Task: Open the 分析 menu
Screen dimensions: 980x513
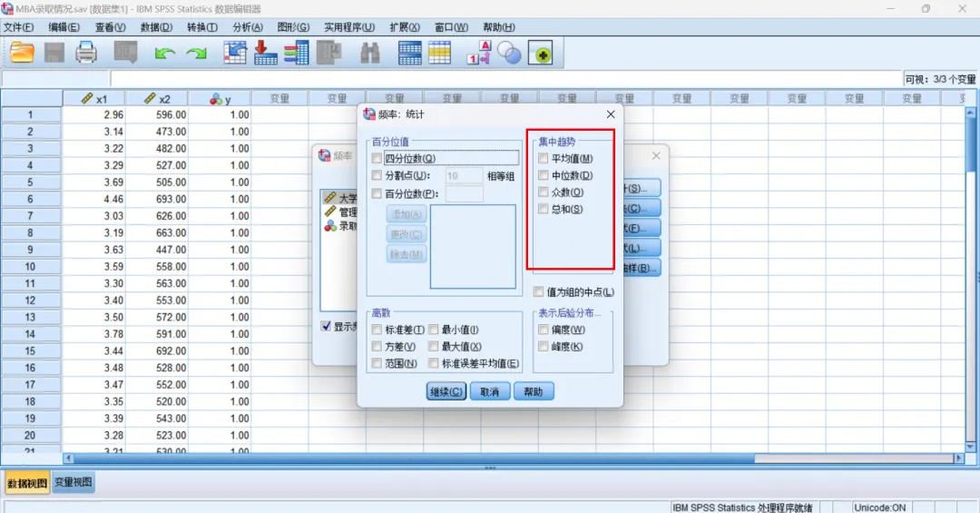Action: click(x=248, y=27)
